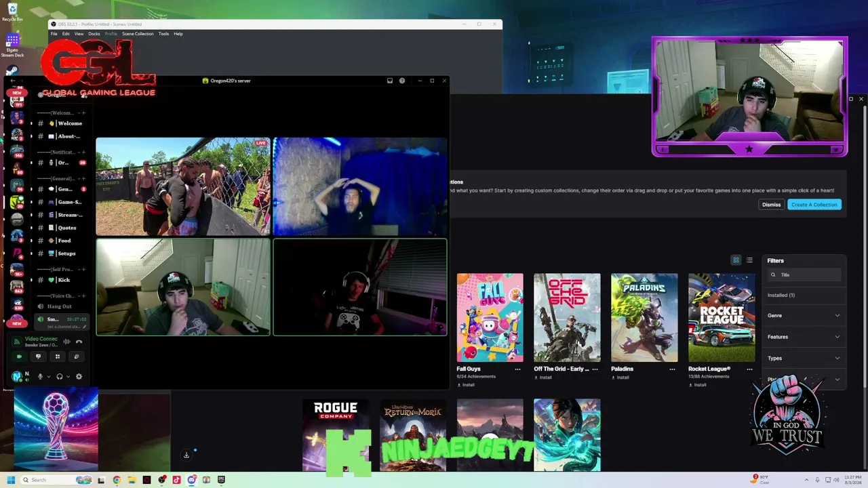This screenshot has height=488, width=868.
Task: Open the Quotes text channel
Action: click(62, 228)
